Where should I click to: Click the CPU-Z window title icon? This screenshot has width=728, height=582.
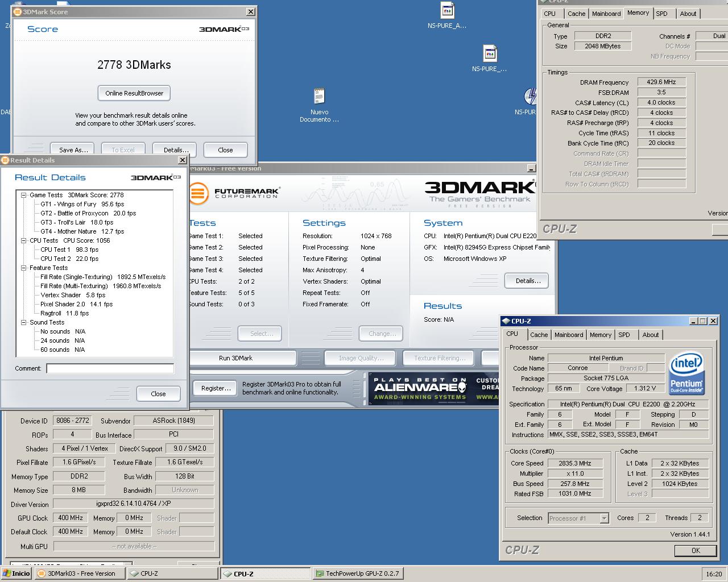(506, 321)
